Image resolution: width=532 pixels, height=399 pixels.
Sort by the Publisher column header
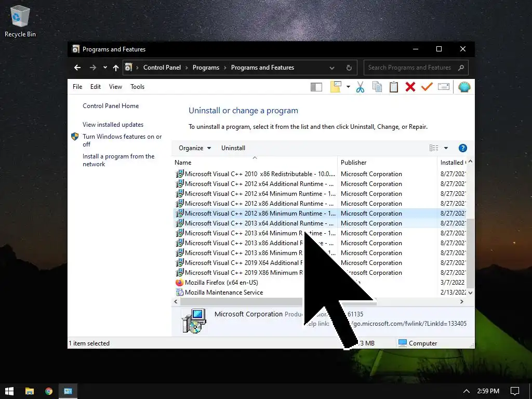(x=387, y=163)
